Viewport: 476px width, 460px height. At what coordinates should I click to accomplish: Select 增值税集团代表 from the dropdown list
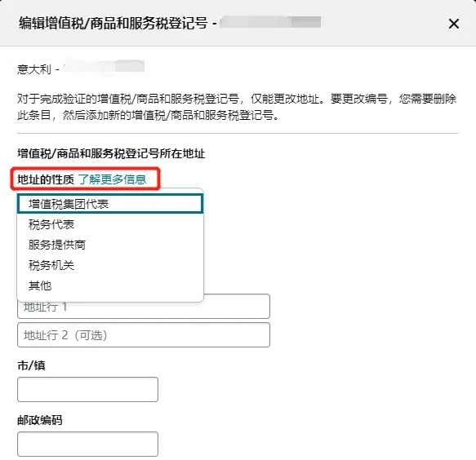(110, 204)
